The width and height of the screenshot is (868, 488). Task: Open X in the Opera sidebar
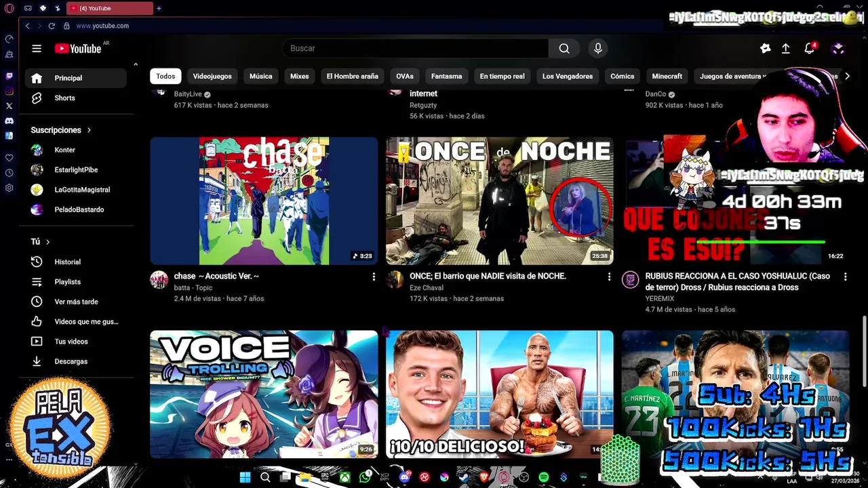pos(9,106)
